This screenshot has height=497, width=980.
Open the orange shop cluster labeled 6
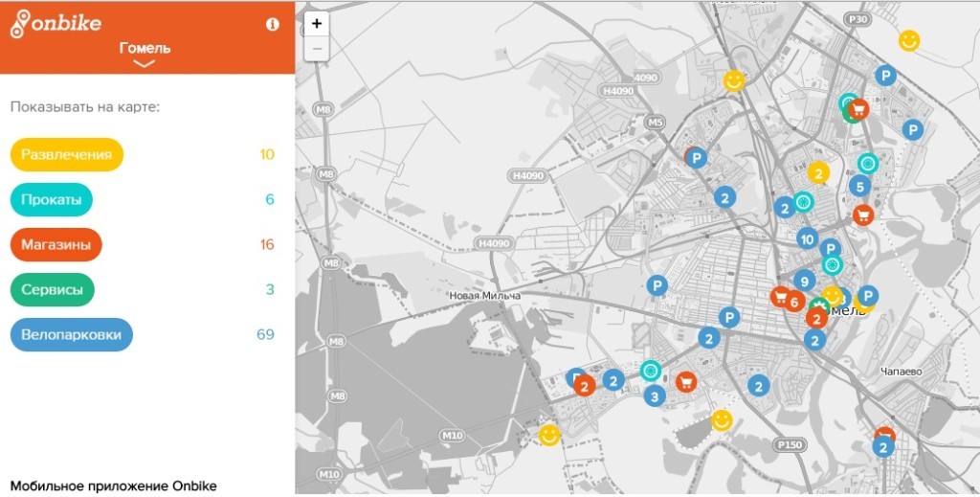coord(794,303)
